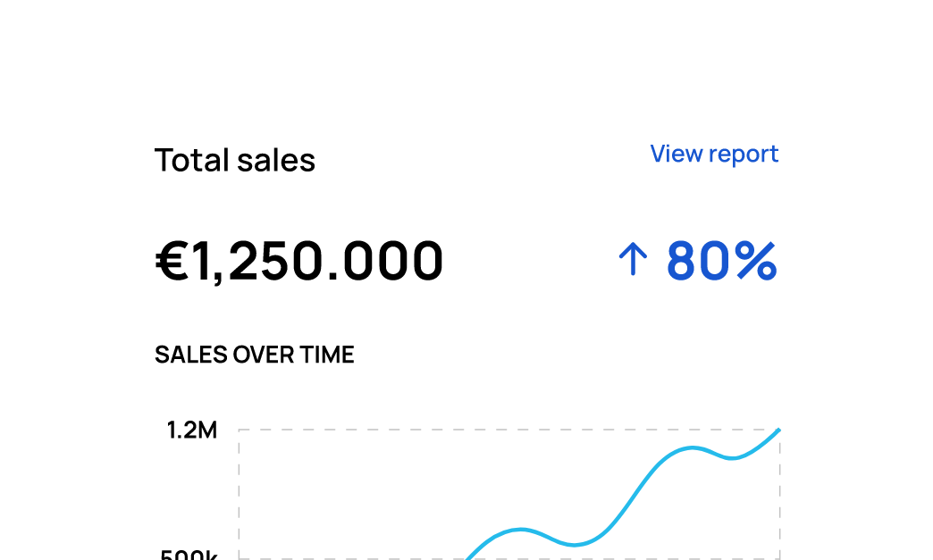
Task: Click empty chart area below the 1.2M gridline
Action: coord(357,482)
